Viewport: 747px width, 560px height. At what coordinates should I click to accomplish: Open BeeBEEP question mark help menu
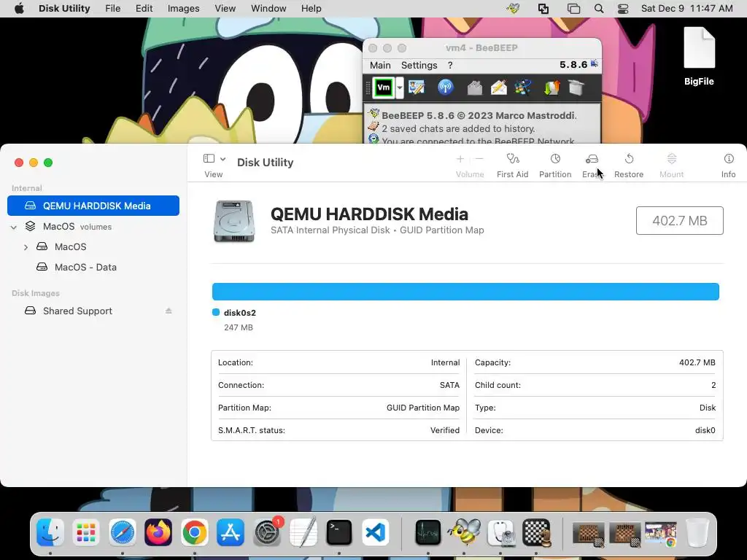pos(450,65)
